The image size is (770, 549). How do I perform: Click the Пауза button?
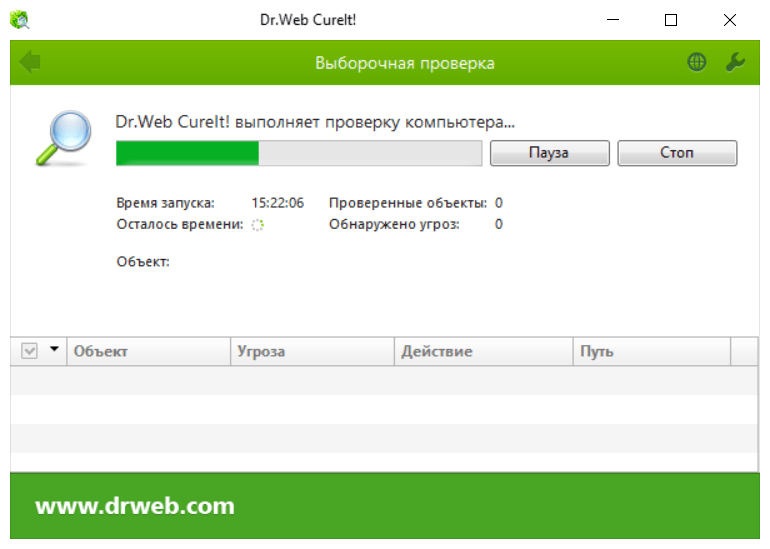[x=550, y=153]
